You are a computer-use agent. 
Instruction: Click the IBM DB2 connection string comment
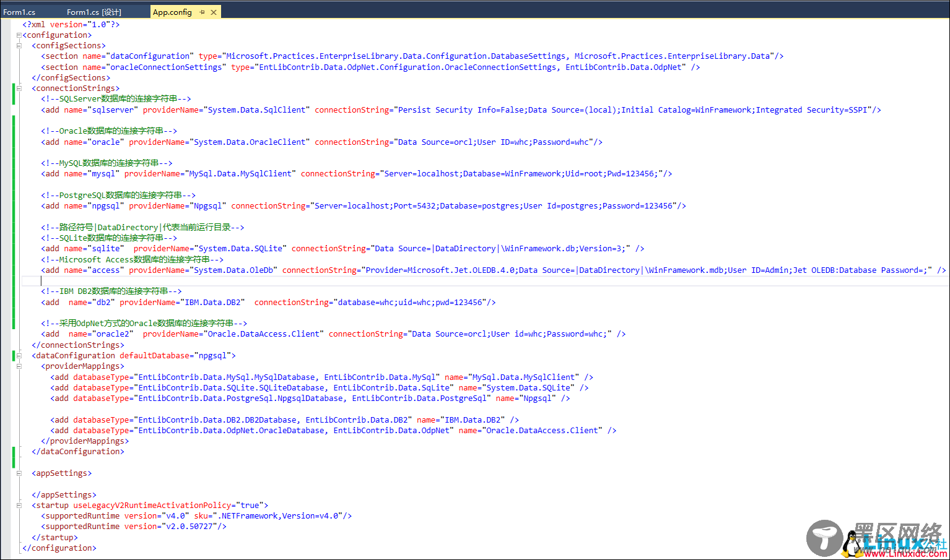coord(111,291)
